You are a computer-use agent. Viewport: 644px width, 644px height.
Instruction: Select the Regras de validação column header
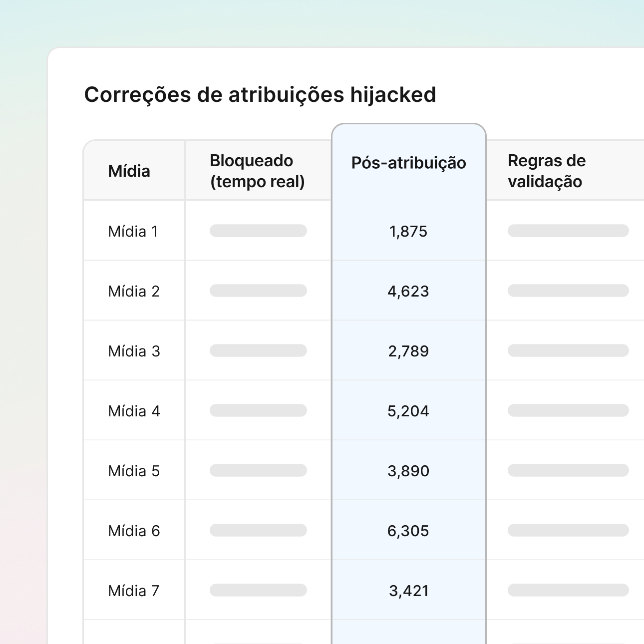(x=546, y=171)
